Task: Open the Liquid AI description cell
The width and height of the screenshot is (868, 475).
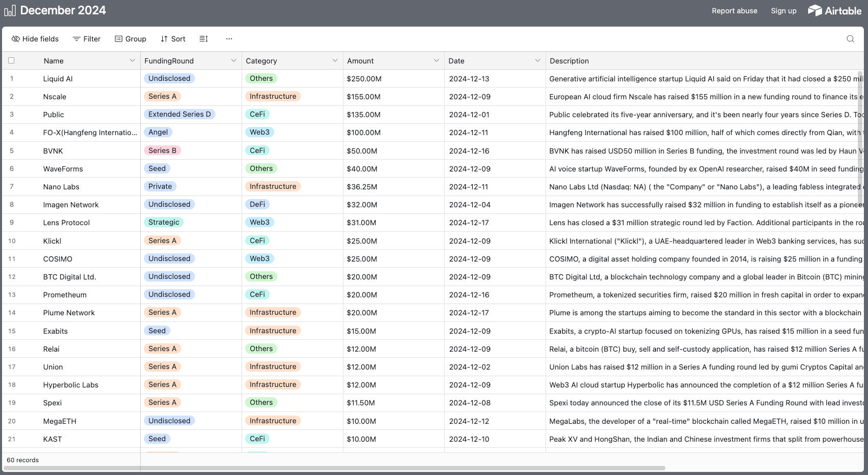Action: [x=705, y=79]
